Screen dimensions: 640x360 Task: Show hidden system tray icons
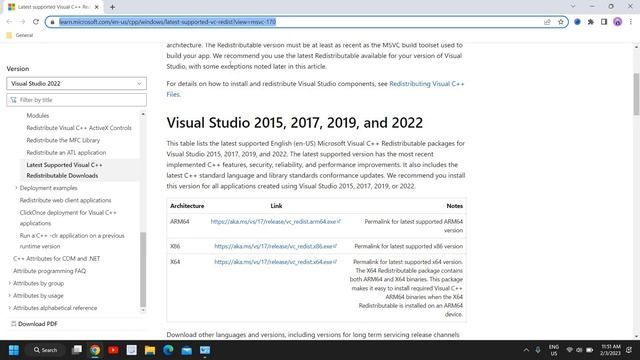click(526, 350)
